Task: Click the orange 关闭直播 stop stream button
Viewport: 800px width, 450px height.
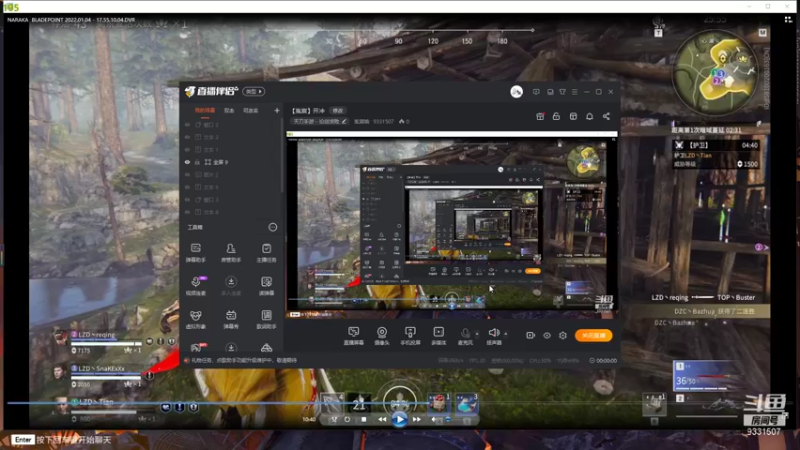Action: click(x=593, y=335)
